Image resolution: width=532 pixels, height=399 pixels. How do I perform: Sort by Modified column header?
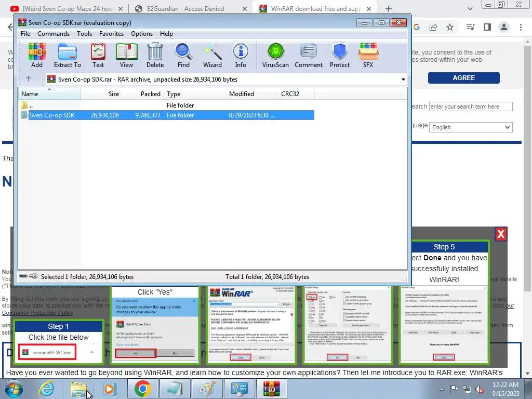click(x=251, y=94)
